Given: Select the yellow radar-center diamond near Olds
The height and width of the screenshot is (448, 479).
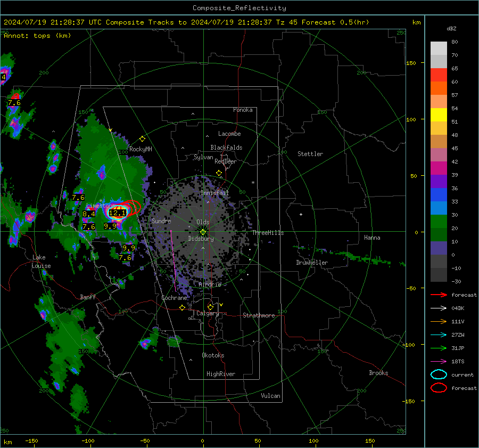Looking at the screenshot, I should click(x=203, y=232).
